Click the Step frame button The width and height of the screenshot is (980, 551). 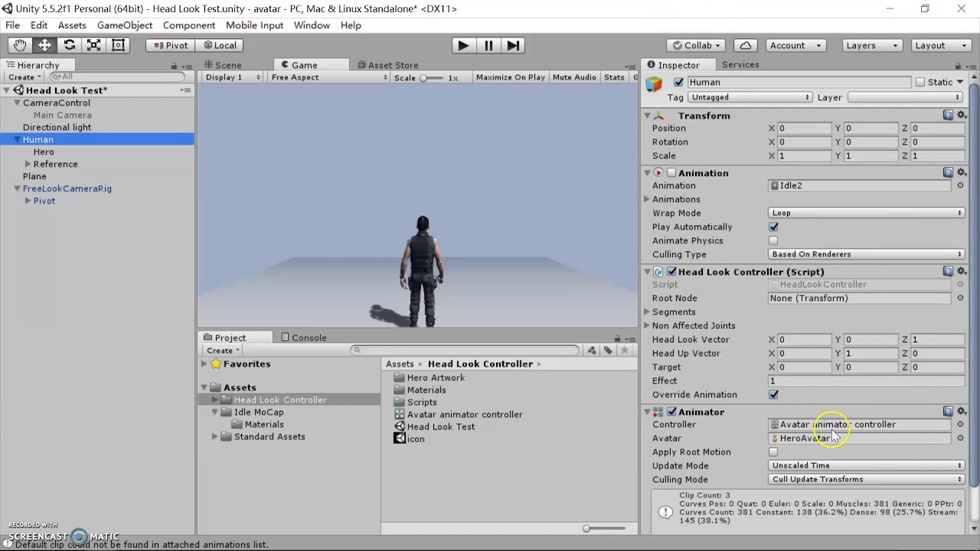click(514, 45)
